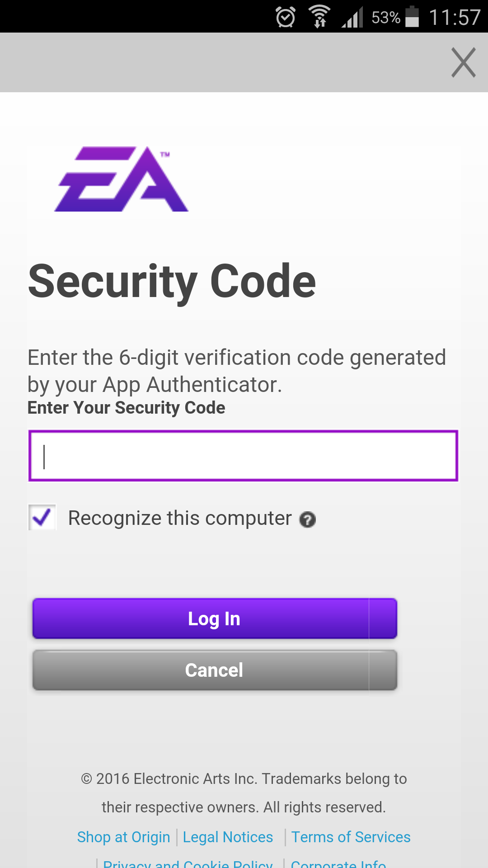The image size is (488, 868).
Task: Tap the 53% battery percentage text
Action: coord(385,18)
